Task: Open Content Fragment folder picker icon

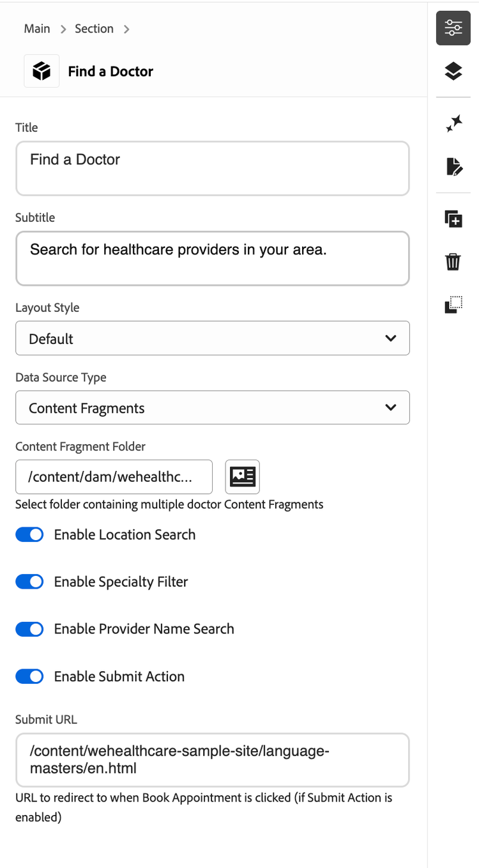Action: click(242, 477)
